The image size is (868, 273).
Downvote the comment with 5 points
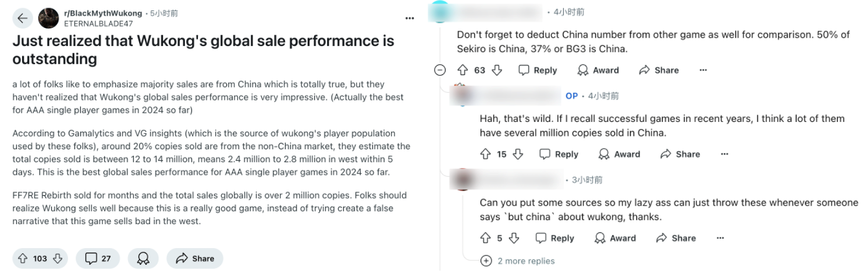click(514, 238)
